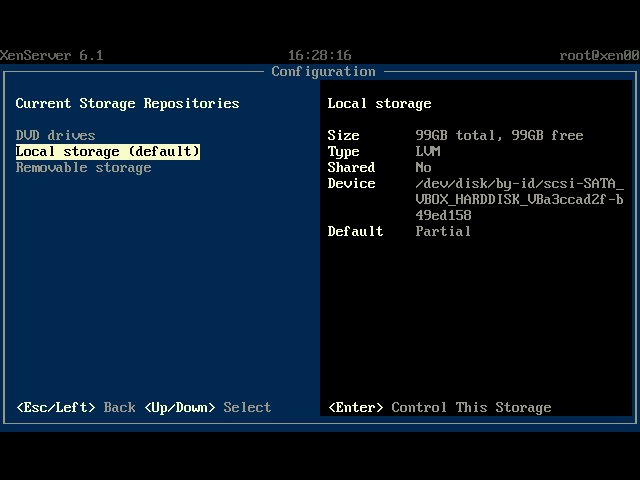
Task: Select Removable storage repository
Action: coord(84,168)
